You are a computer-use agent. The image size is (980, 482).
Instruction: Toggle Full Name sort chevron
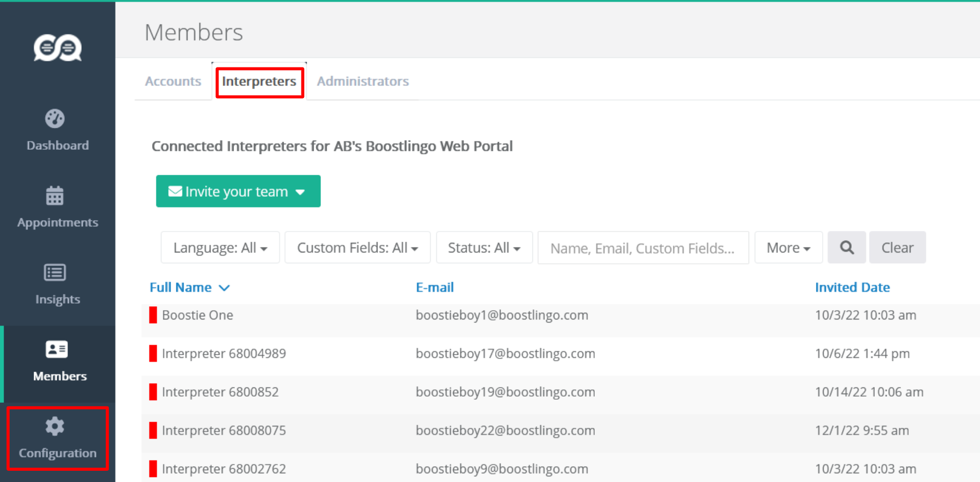[x=224, y=288]
